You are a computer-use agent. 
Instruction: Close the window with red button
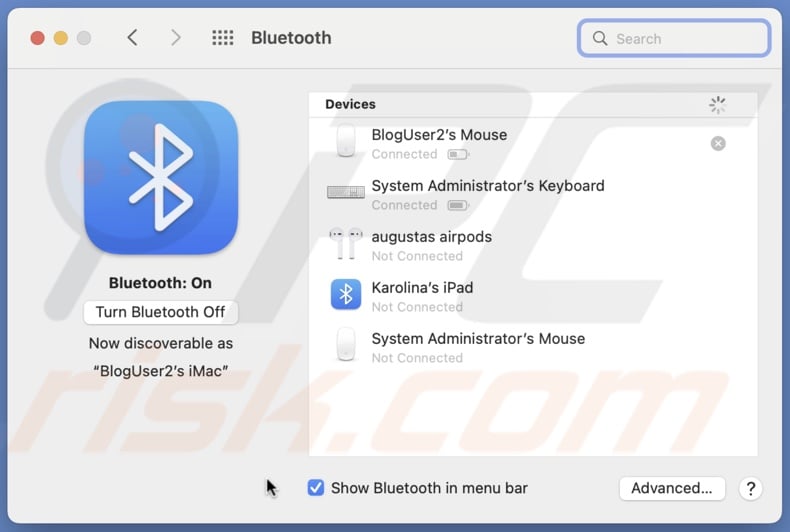tap(37, 38)
